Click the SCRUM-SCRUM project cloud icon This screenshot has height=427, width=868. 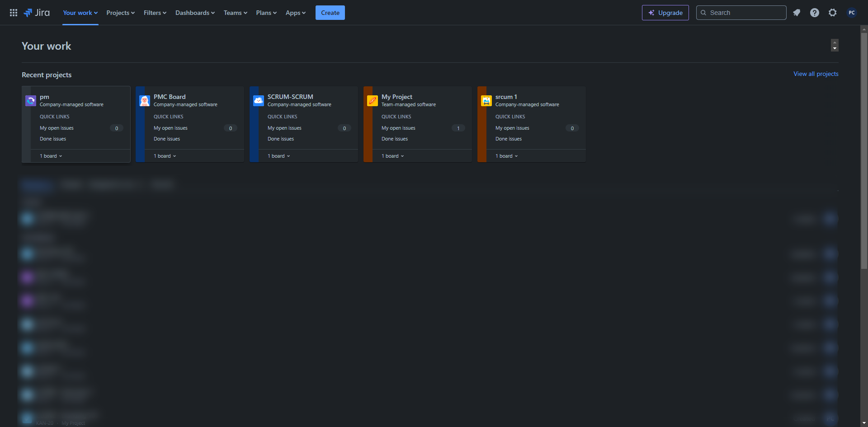[259, 100]
